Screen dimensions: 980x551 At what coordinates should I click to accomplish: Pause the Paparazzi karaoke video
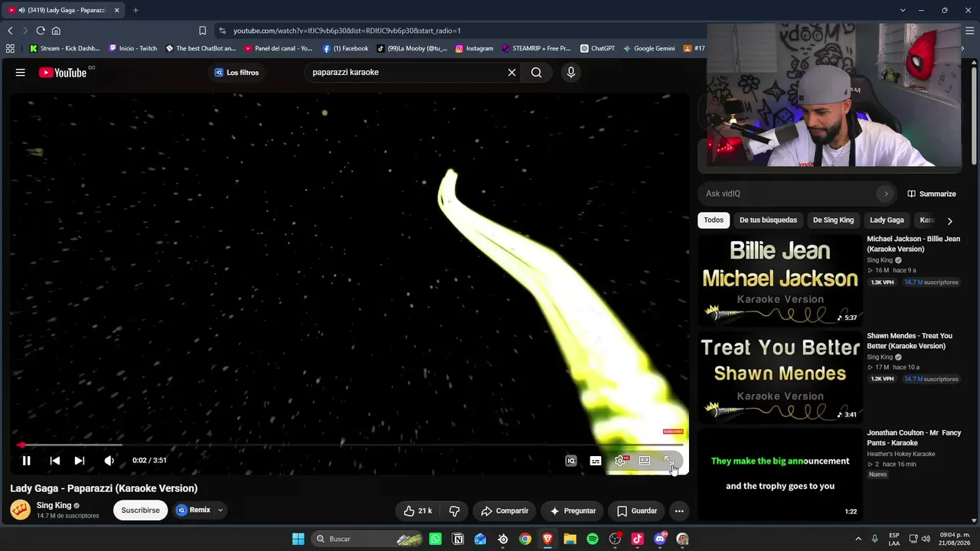pyautogui.click(x=26, y=461)
